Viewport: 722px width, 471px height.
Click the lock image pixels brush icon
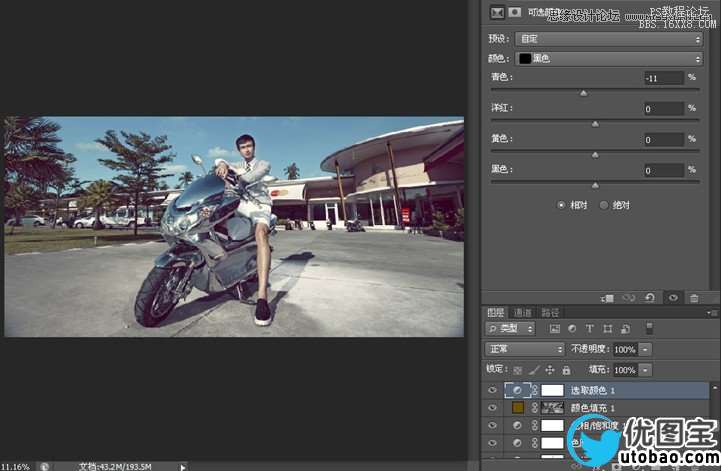(534, 370)
